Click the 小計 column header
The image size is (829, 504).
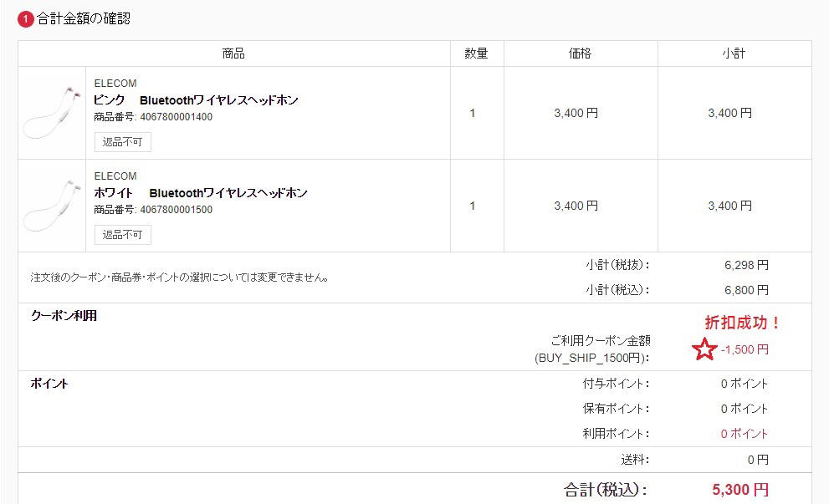(x=734, y=53)
